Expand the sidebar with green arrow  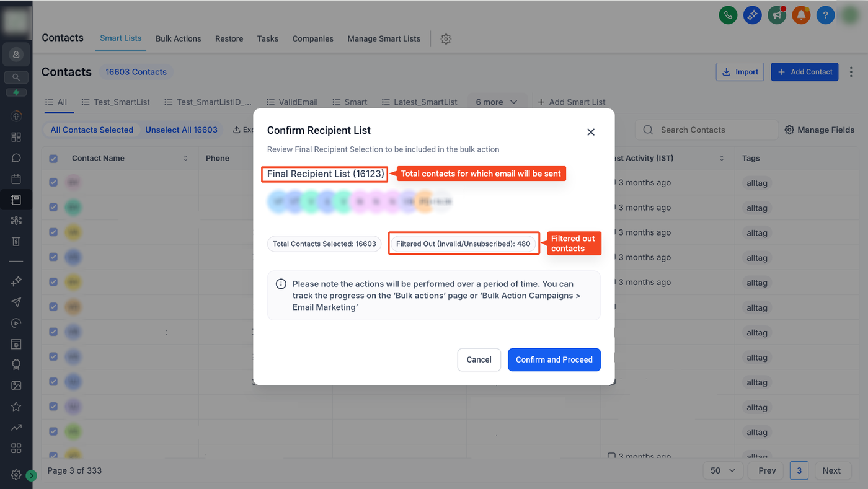click(32, 475)
